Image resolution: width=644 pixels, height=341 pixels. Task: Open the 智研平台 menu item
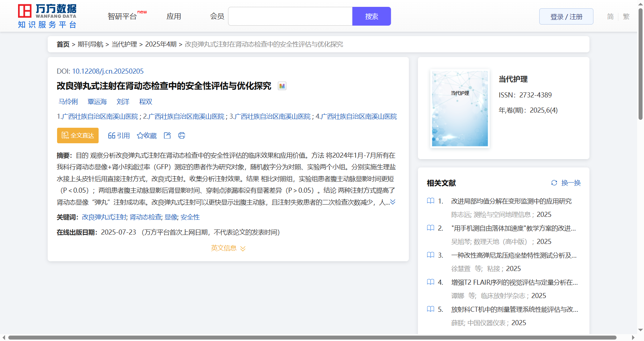pos(122,17)
